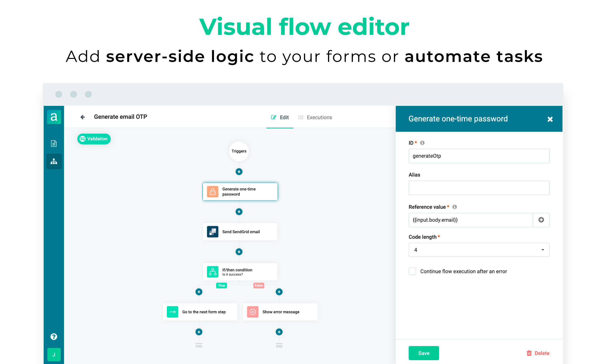Click the plus icon in Reference value field
Viewport: 609px width, 364px height.
tap(541, 220)
